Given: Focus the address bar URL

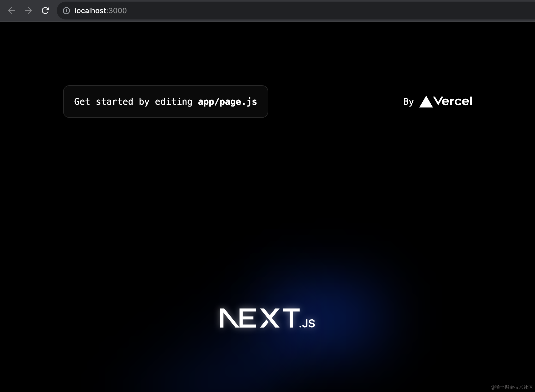Looking at the screenshot, I should tap(100, 11).
